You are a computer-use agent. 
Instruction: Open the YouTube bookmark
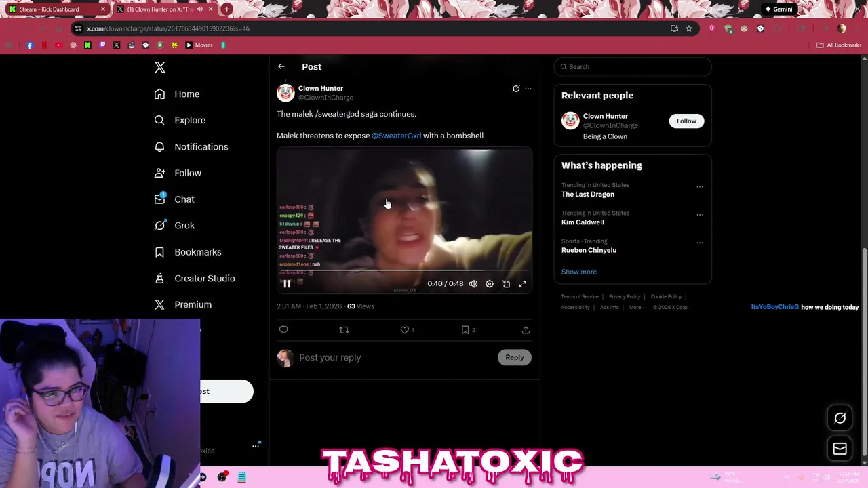point(58,45)
